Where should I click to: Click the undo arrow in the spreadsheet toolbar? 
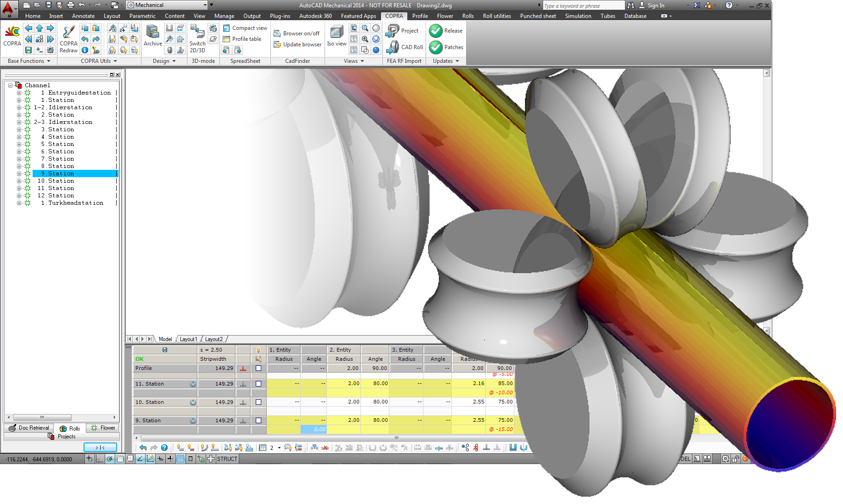point(143,448)
